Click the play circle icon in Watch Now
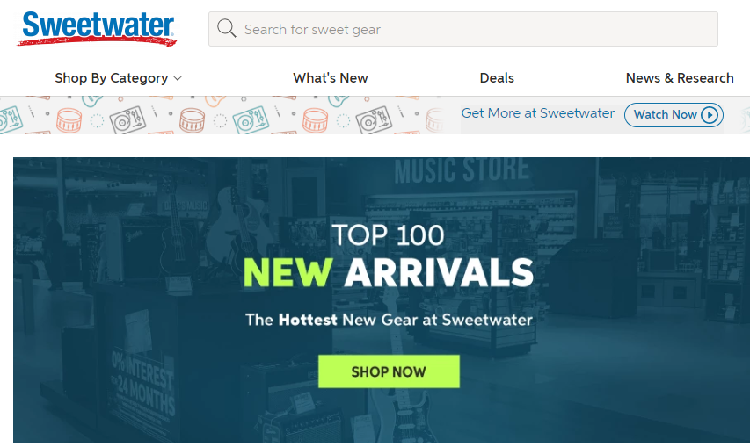Viewport: 750px width, 443px height. tap(710, 115)
